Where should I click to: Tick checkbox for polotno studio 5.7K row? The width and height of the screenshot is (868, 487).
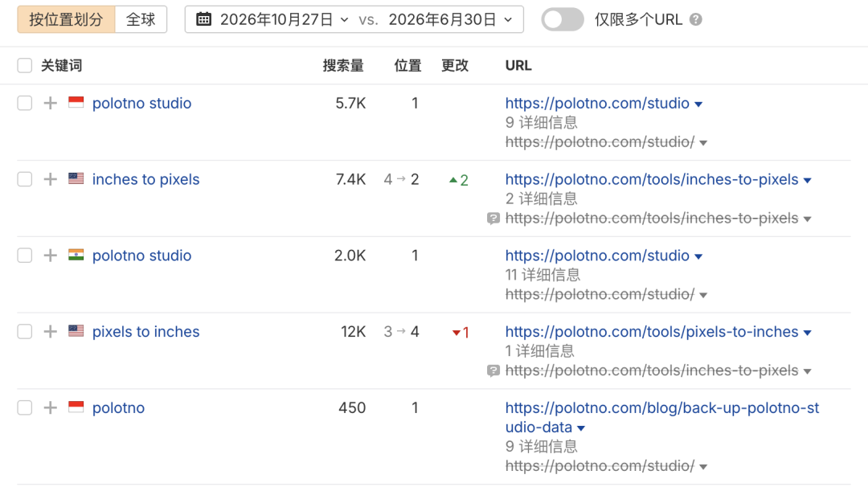point(24,104)
